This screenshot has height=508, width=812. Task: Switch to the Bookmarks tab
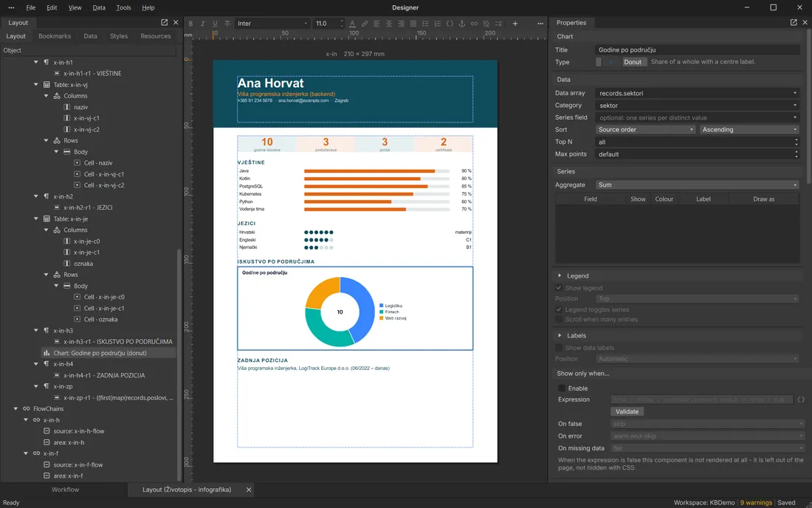pos(55,36)
